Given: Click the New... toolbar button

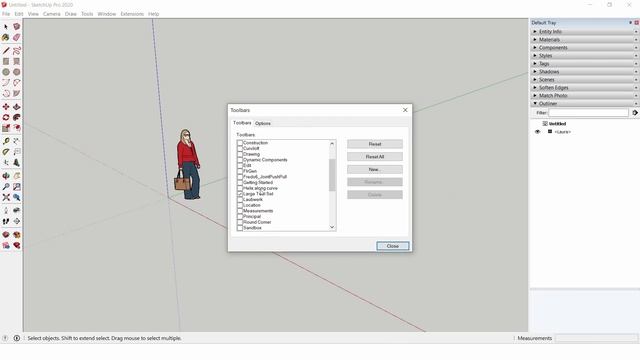Looking at the screenshot, I should 375,169.
